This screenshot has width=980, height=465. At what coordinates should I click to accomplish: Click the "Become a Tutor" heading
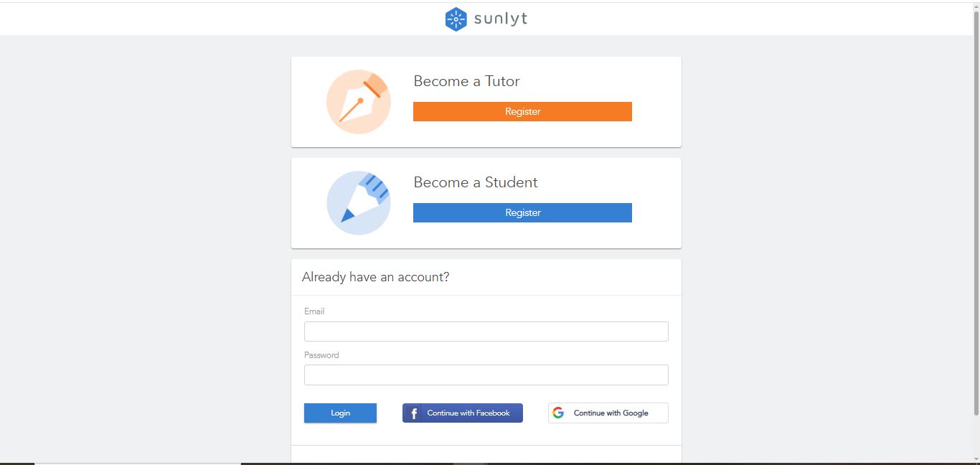point(466,81)
